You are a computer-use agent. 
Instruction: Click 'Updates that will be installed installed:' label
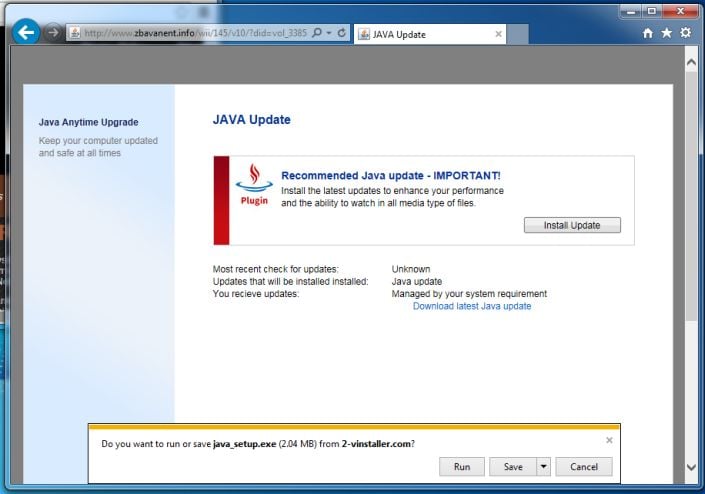coord(290,282)
